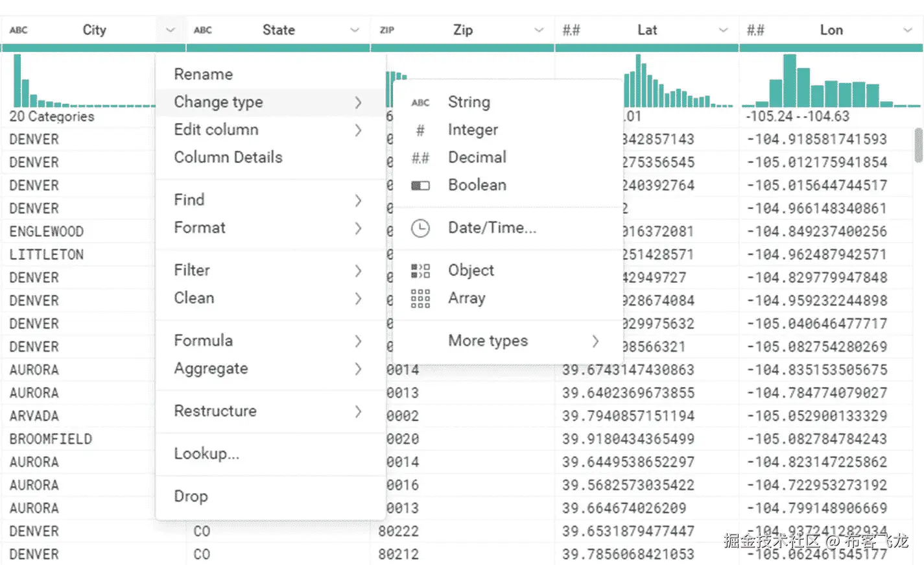
Task: Expand the More types submenu arrow
Action: point(595,341)
